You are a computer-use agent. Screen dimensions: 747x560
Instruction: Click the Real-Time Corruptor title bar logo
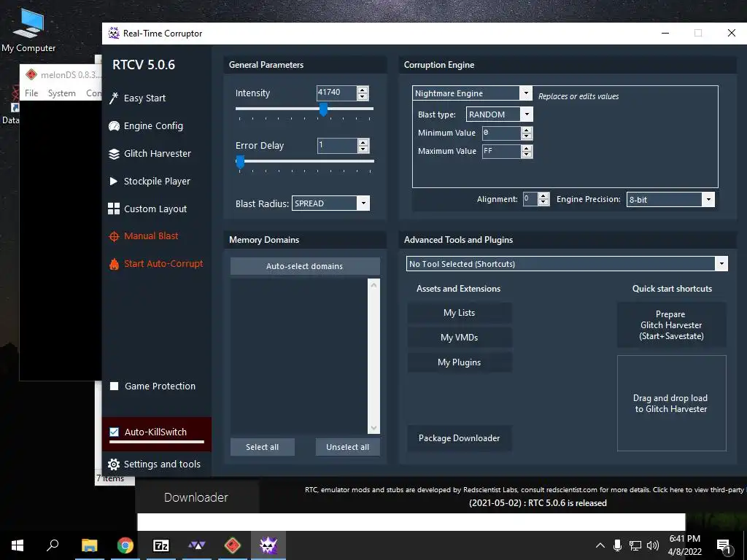tap(113, 33)
